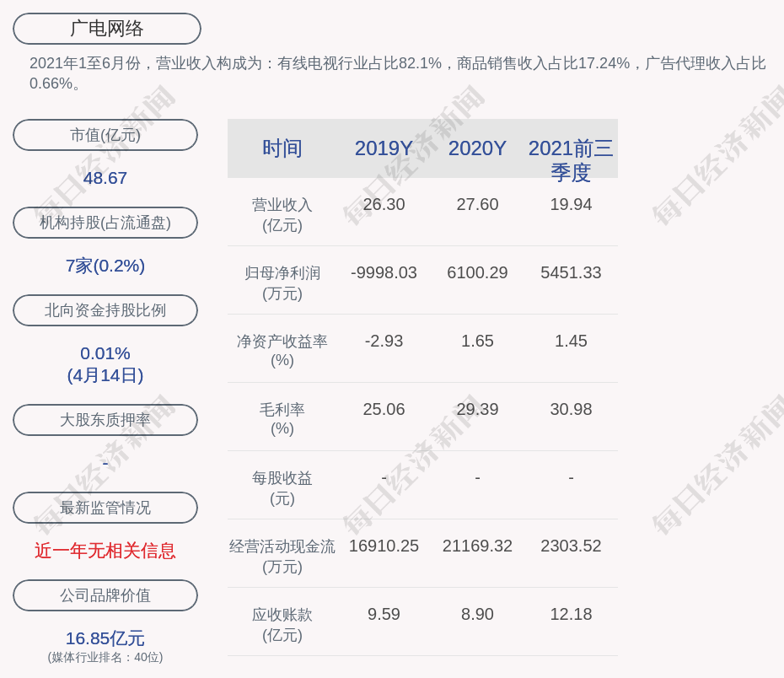Click the 归母净利润(万元) row label
Viewport: 784px width, 678px height.
point(282,283)
